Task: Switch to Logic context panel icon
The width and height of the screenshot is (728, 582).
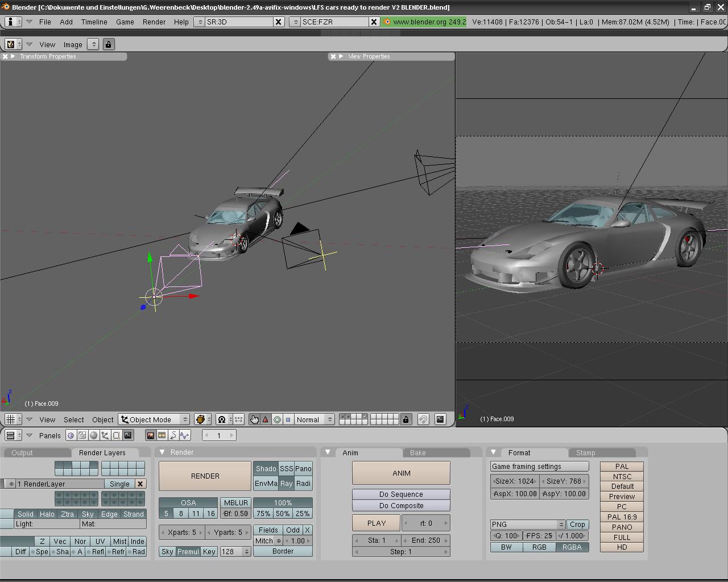Action: 71,435
